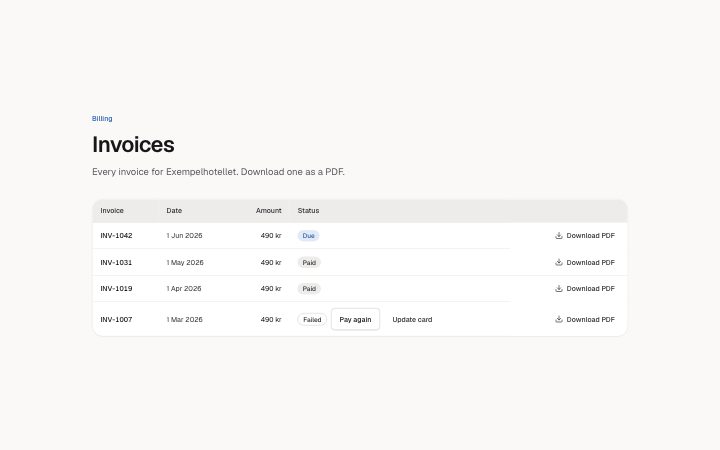This screenshot has width=720, height=450.
Task: Click the Invoice column header
Action: (x=112, y=210)
